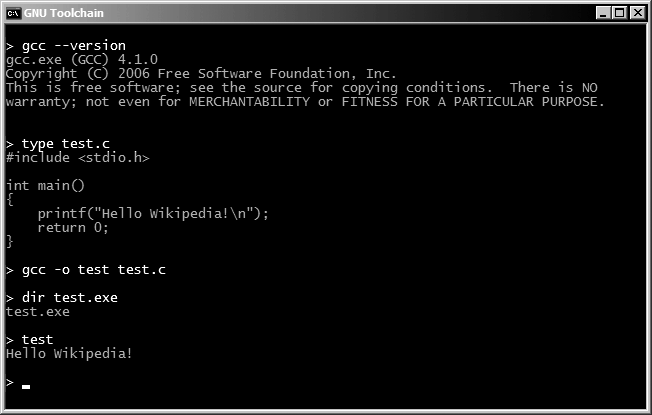Click the "return 0;" line
Screen dimensions: 652x415
pos(73,228)
